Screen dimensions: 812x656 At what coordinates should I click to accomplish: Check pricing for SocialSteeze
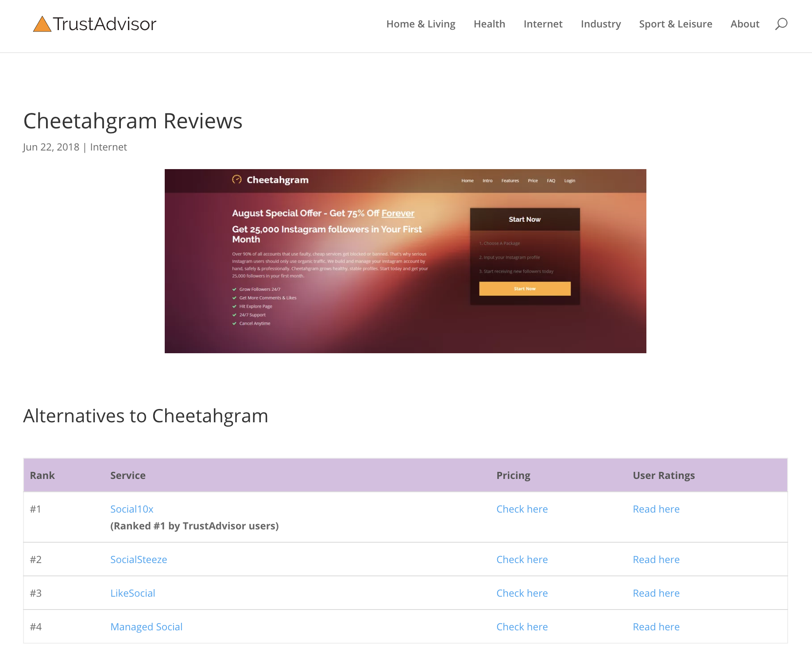tap(522, 560)
